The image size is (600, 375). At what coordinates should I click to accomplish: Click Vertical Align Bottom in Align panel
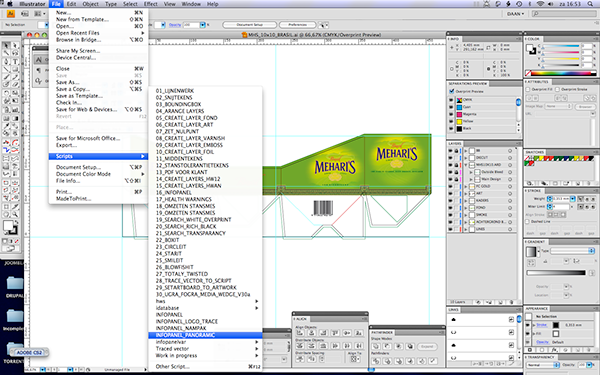(359, 333)
